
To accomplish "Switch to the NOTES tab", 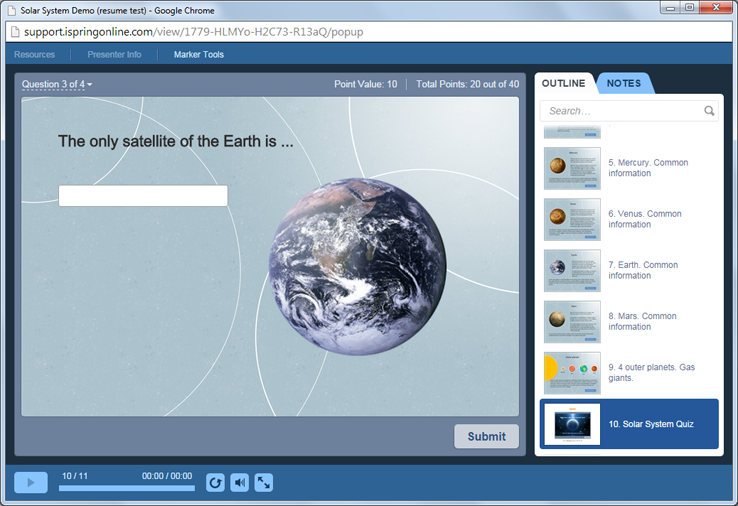I will pos(624,83).
